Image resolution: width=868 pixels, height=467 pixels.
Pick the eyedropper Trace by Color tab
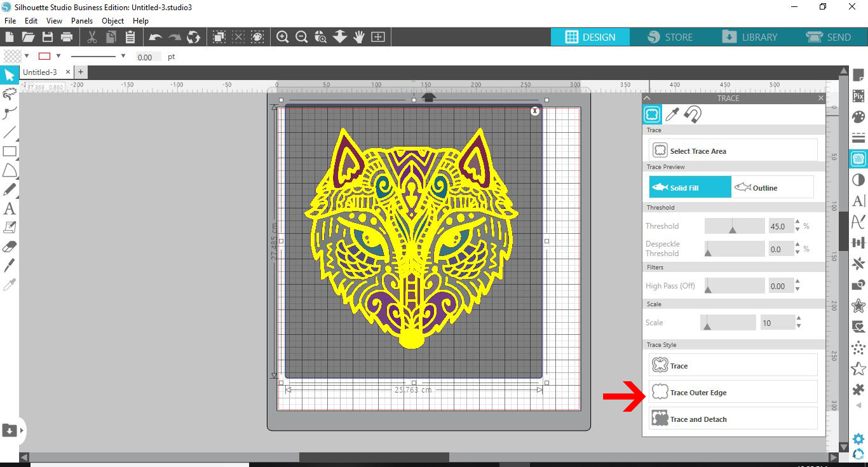[672, 114]
